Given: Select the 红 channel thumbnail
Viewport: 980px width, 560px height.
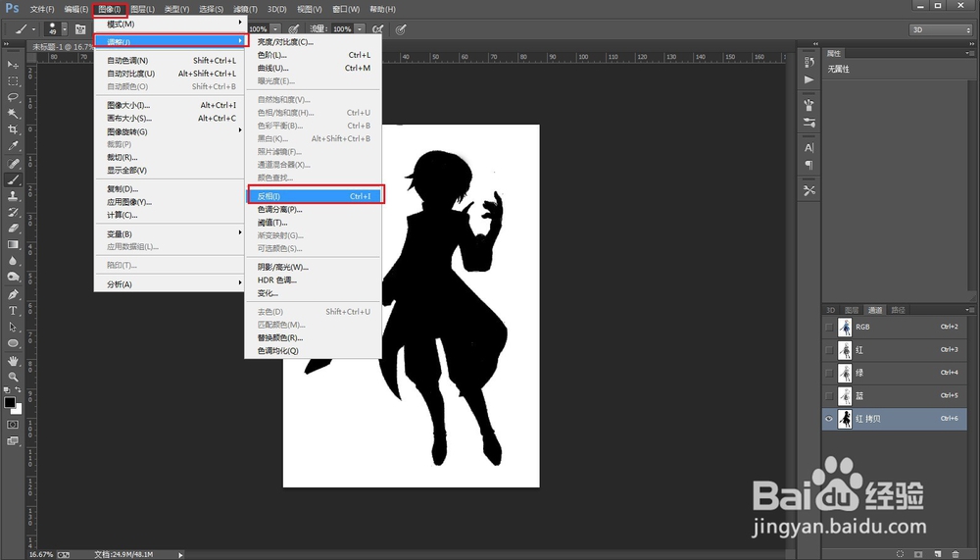Looking at the screenshot, I should pyautogui.click(x=845, y=350).
